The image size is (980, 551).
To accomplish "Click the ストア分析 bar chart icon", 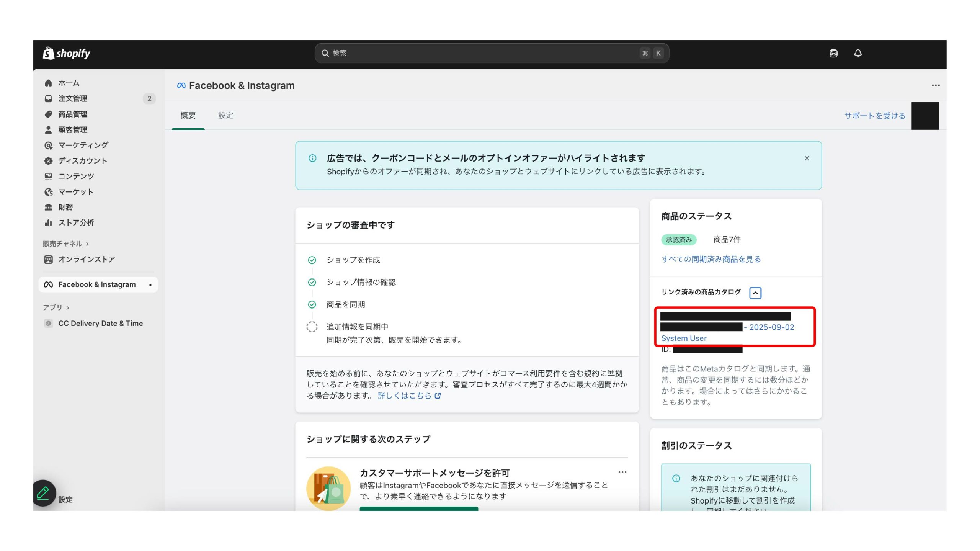I will pos(48,223).
